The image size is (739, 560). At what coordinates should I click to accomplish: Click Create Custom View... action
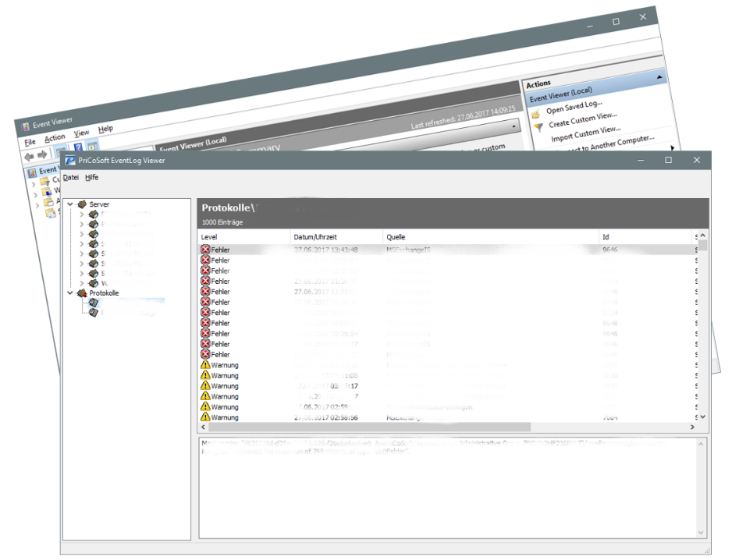[582, 119]
